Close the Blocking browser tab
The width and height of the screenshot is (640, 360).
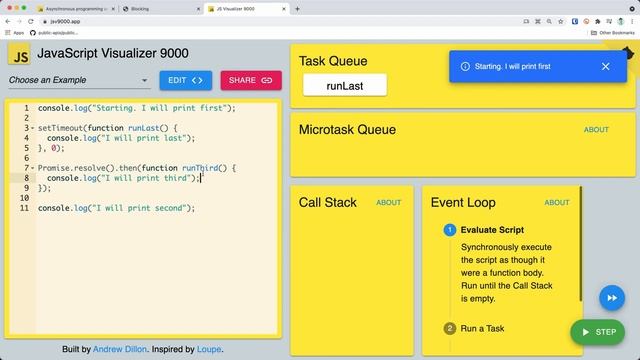pos(198,9)
